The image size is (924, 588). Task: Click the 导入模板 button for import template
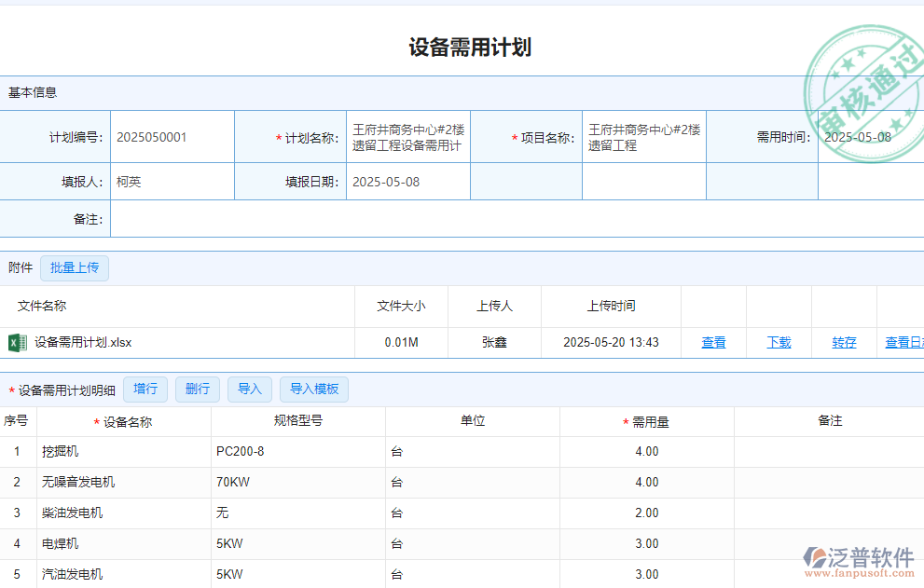pos(313,389)
